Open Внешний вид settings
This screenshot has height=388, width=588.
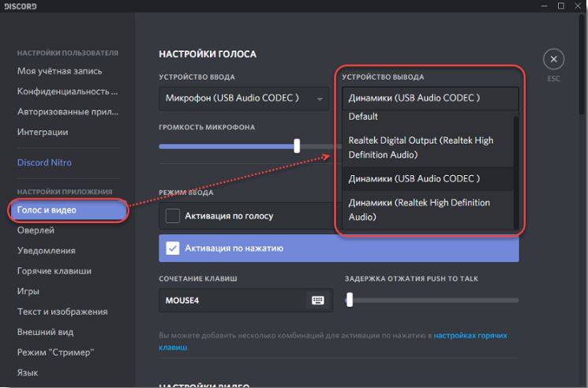[45, 332]
